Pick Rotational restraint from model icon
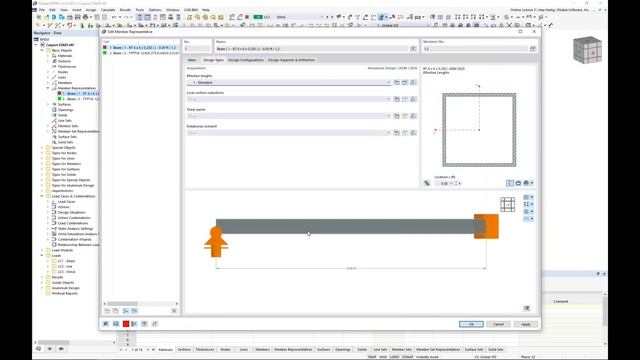Viewport: 640px width, 360px height. 413,133
